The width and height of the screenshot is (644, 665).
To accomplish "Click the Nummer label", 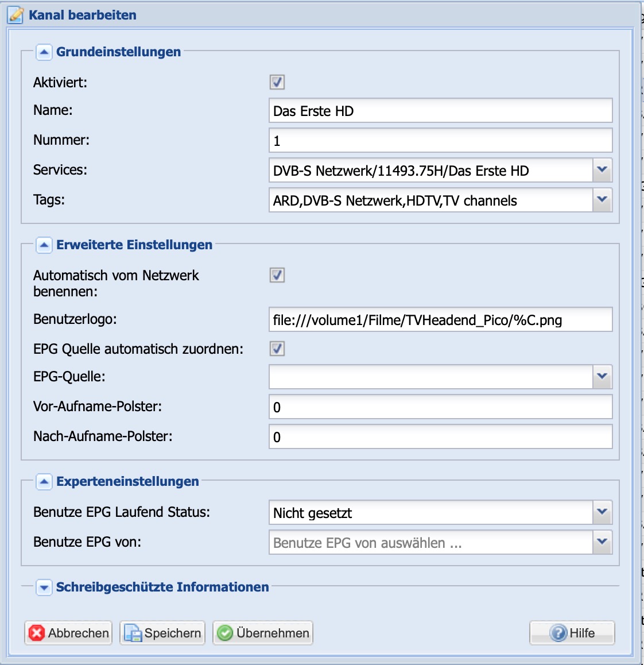I will pyautogui.click(x=61, y=140).
